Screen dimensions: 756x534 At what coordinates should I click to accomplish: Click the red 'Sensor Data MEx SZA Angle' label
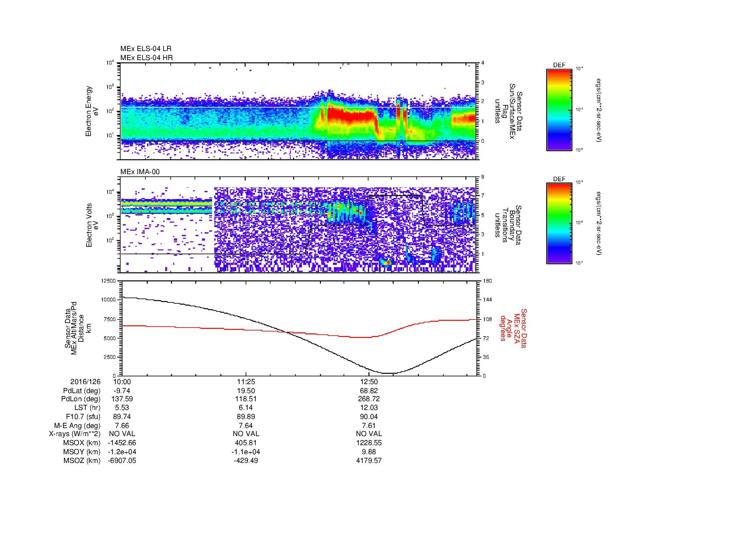[x=513, y=328]
